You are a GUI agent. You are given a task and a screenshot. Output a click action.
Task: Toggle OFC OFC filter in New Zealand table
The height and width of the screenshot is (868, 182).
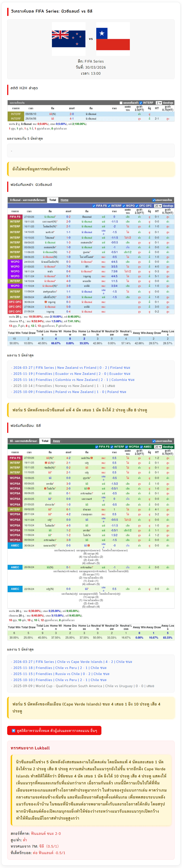[137, 206]
